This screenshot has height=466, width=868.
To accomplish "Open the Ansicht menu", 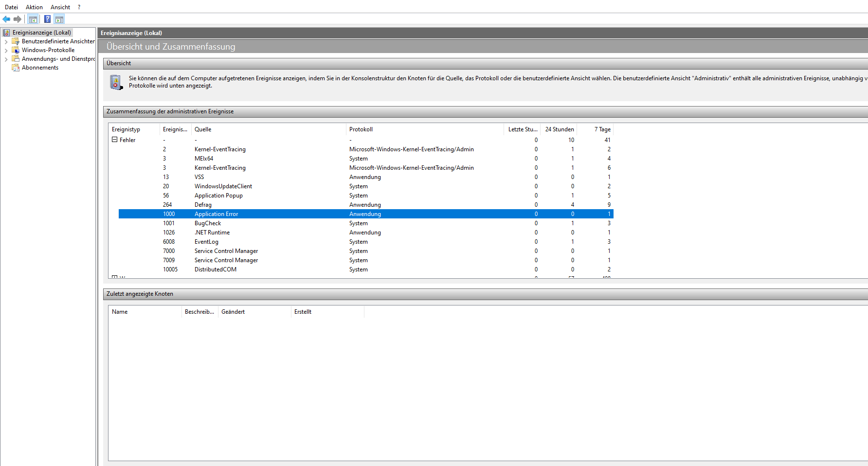I will pyautogui.click(x=60, y=7).
